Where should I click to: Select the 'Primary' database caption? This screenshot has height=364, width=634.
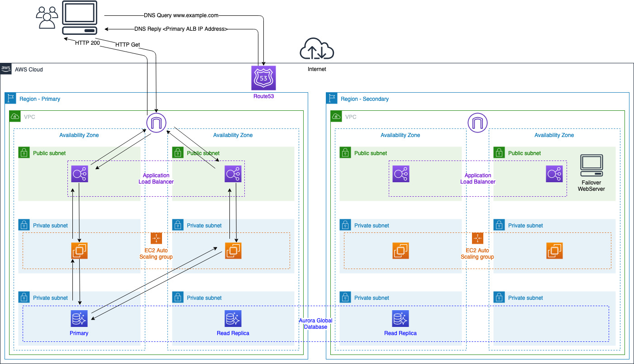[x=79, y=333]
